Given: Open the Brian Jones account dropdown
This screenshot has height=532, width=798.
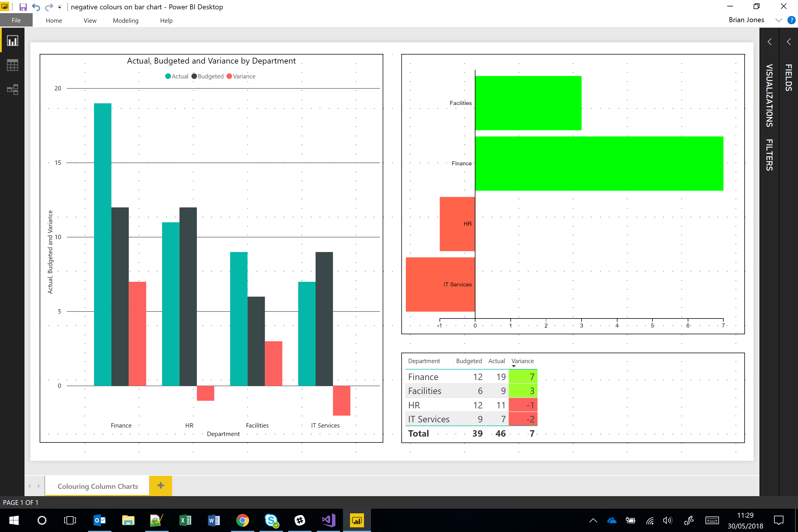Looking at the screenshot, I should [779, 20].
